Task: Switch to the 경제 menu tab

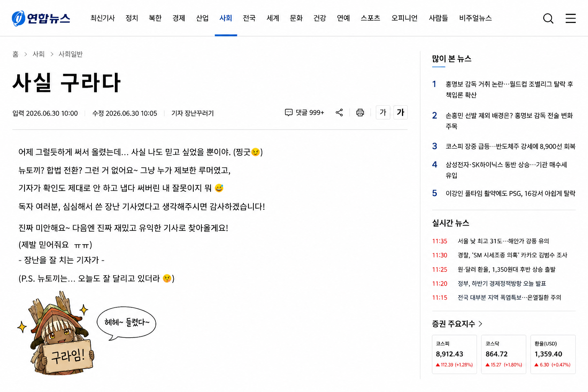Action: 178,18
